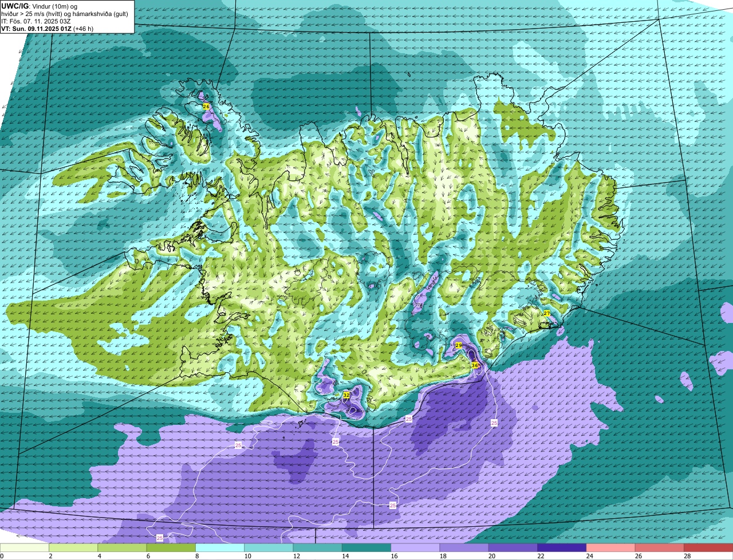Click the color scale tick label 6
The width and height of the screenshot is (733, 560).
click(148, 556)
